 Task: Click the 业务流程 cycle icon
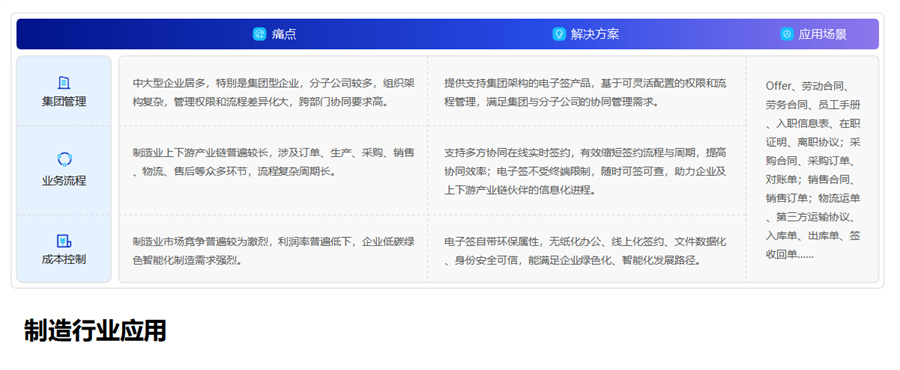[64, 159]
